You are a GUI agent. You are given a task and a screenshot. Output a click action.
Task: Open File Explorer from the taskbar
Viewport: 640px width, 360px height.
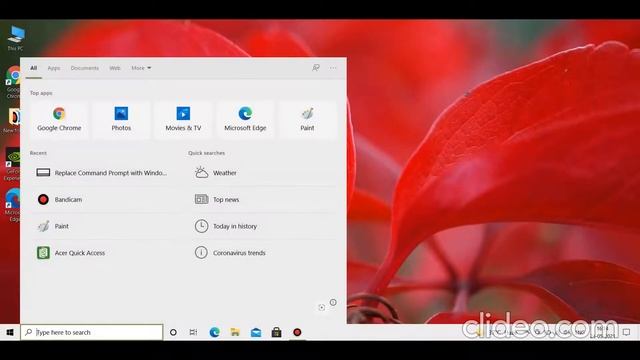(235, 332)
